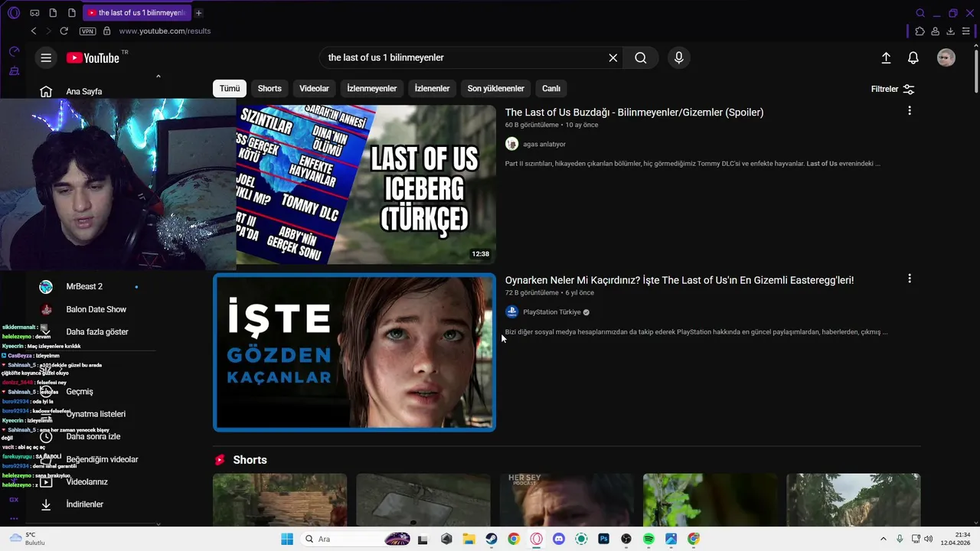Open the options menu for the Easteregg video

pos(910,279)
